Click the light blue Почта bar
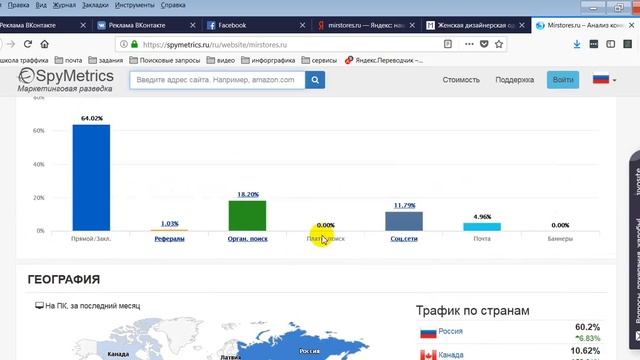The width and height of the screenshot is (640, 360). [482, 227]
